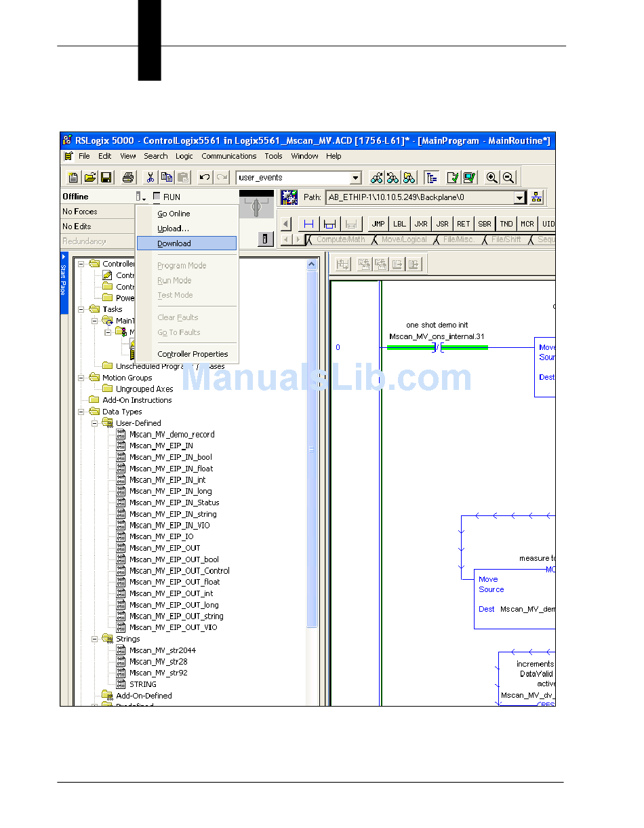The height and width of the screenshot is (828, 644).
Task: Click the Copy toolbar icon
Action: click(x=167, y=178)
